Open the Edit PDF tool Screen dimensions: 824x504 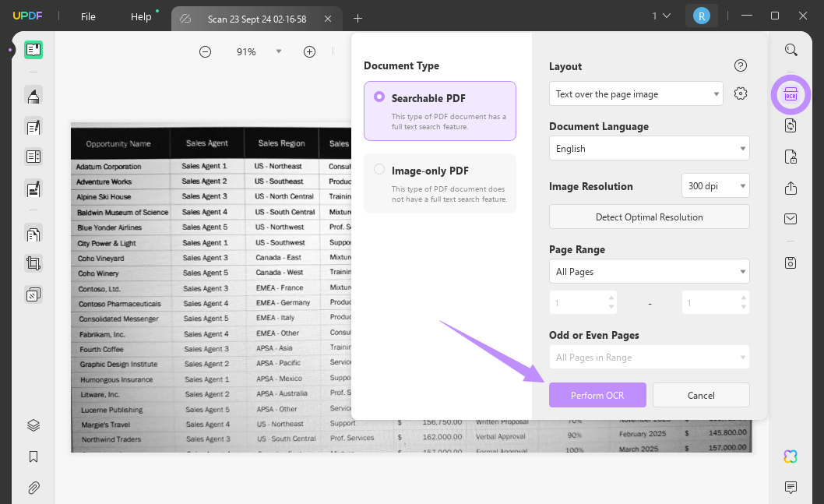point(33,127)
